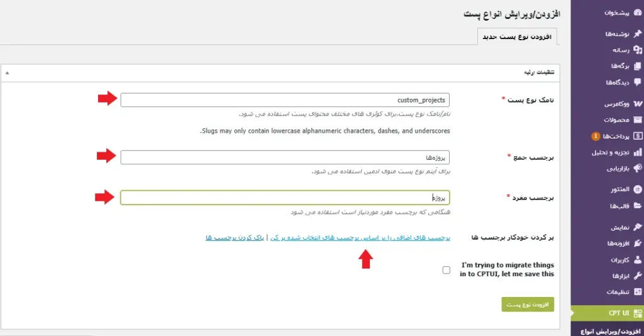644x336 pixels.
Task: Click the پیشخوان dashboard icon
Action: [x=638, y=13]
